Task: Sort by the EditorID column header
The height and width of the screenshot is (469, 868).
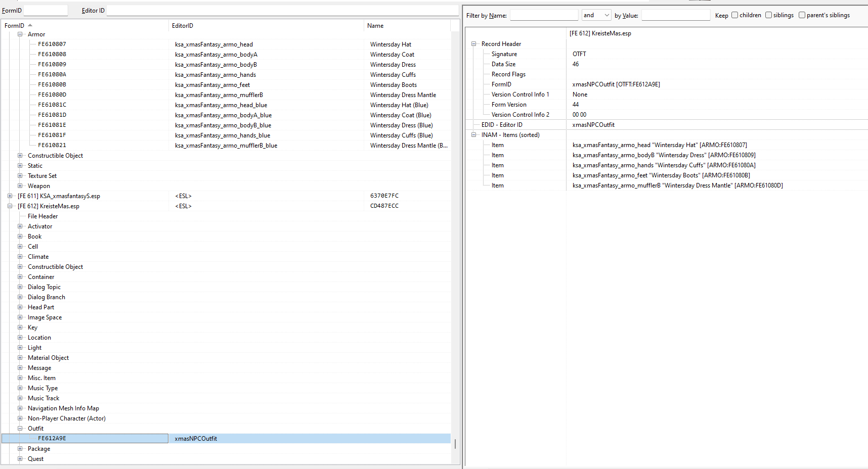Action: tap(266, 26)
